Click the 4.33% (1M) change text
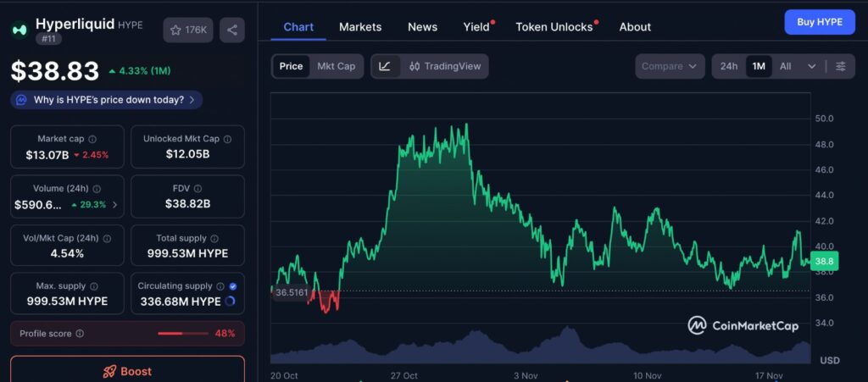Viewport: 868px width, 382px height. pos(140,71)
